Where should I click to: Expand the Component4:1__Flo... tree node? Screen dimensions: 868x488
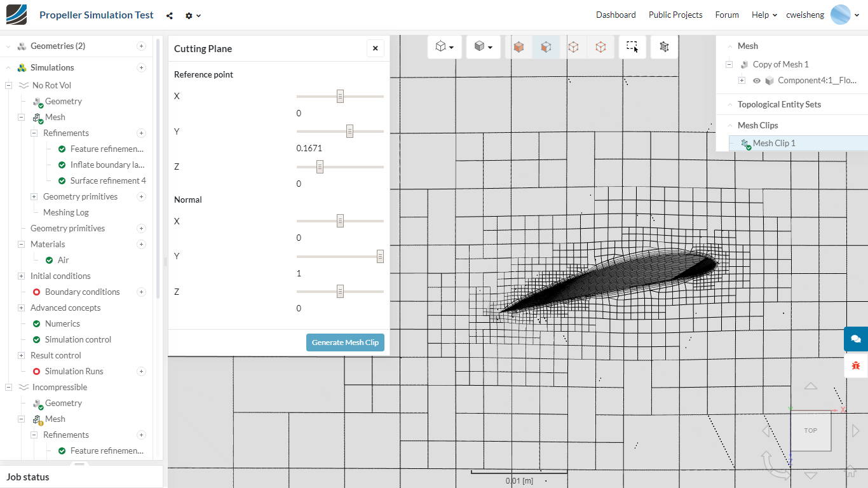pos(742,81)
